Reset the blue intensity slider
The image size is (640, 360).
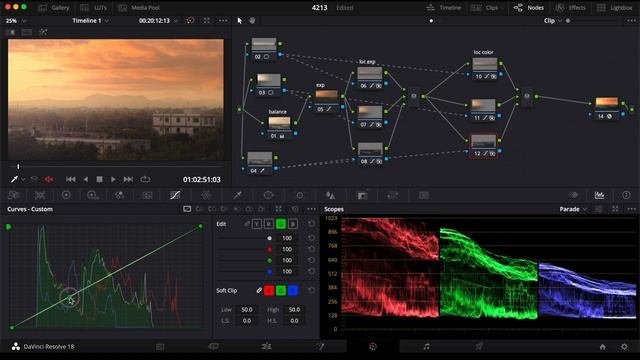click(311, 271)
